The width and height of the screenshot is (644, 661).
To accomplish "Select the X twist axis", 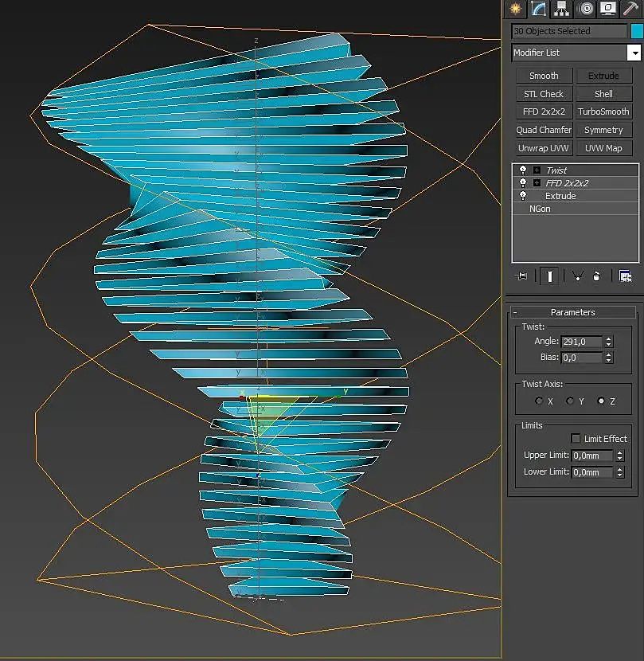I will [539, 401].
